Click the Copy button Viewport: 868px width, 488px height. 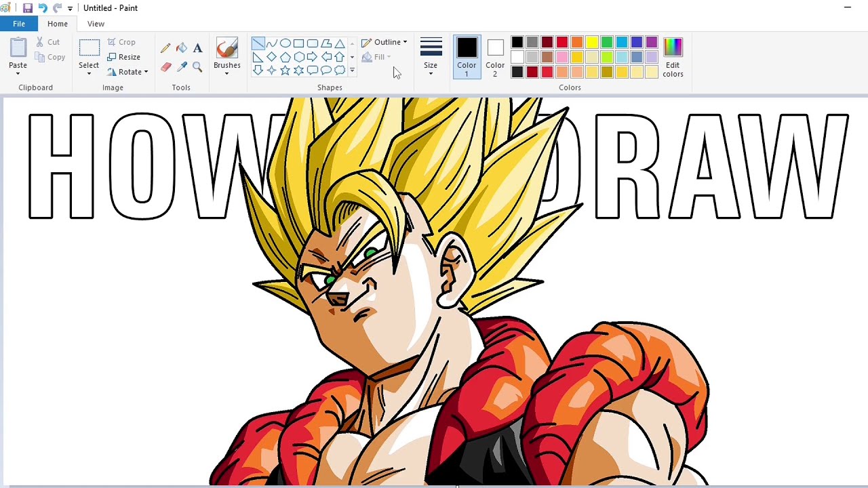(x=50, y=57)
